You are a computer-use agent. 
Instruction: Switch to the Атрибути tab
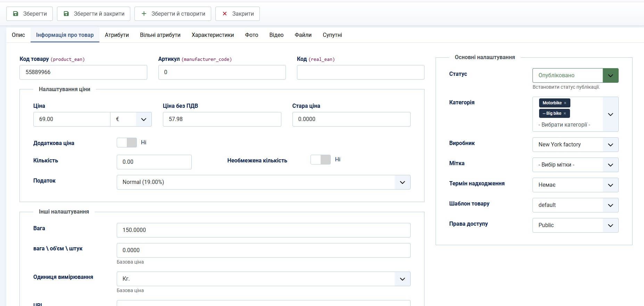[117, 35]
